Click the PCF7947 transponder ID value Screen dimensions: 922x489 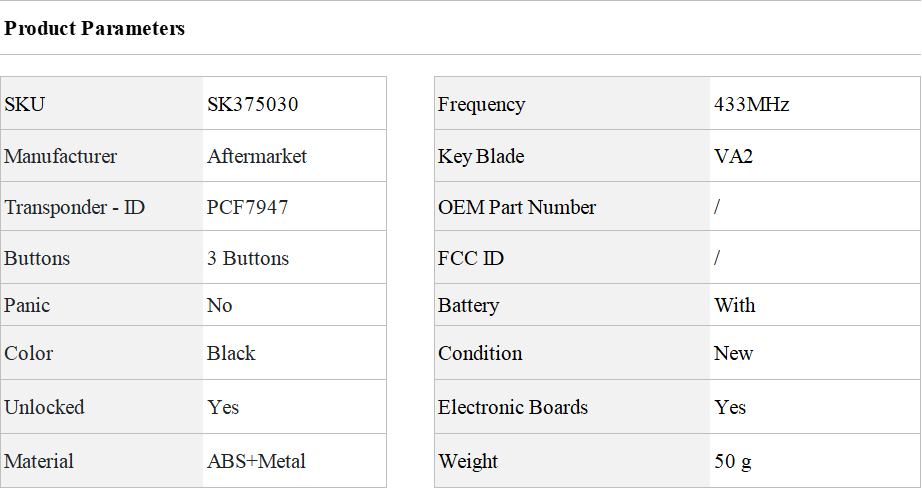(248, 207)
